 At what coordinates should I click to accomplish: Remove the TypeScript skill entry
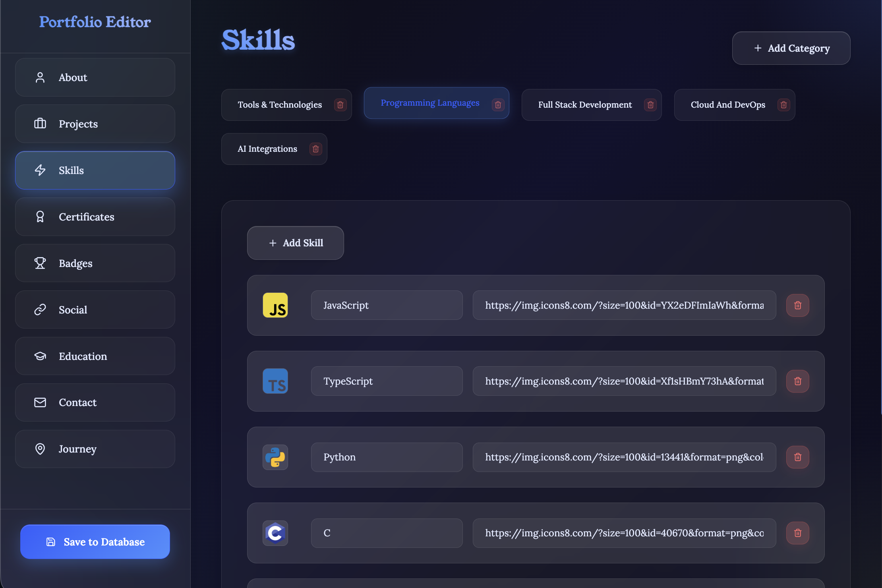(x=797, y=381)
